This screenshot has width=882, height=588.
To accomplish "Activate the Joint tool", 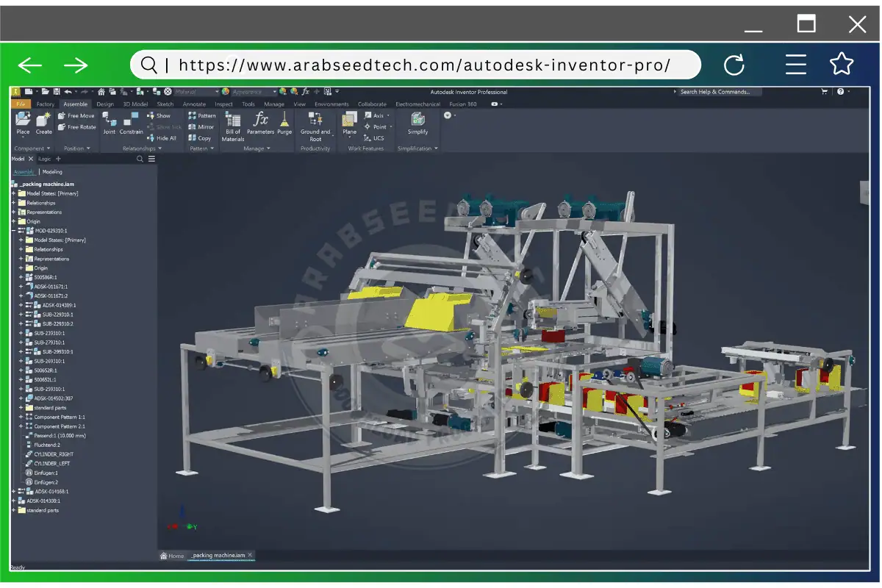I will click(108, 126).
